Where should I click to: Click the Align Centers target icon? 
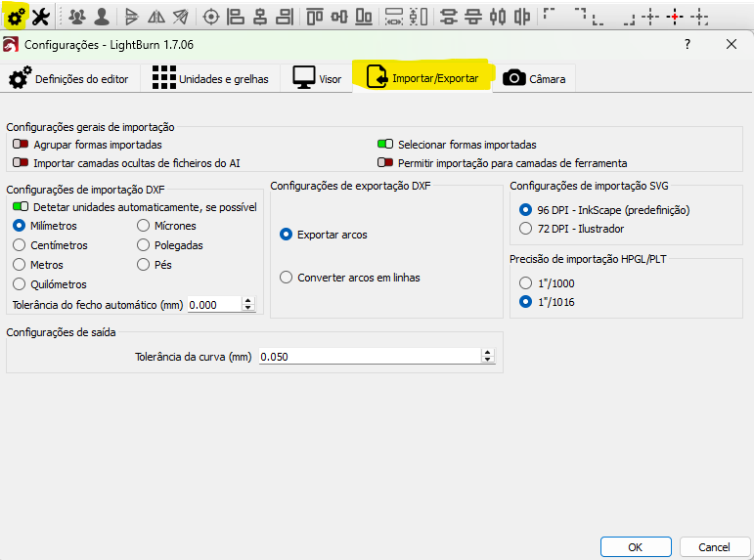coord(210,17)
